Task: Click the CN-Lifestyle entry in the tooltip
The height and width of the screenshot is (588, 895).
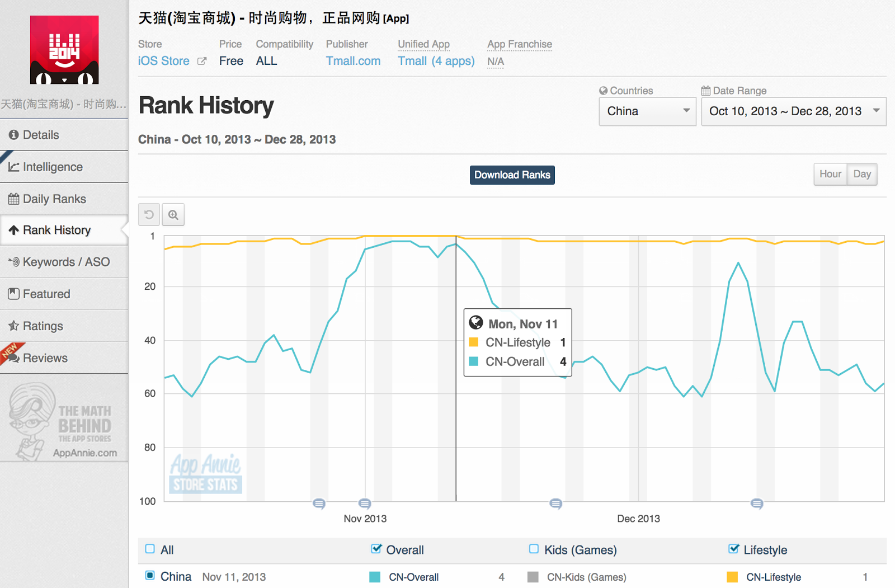Action: pos(518,342)
